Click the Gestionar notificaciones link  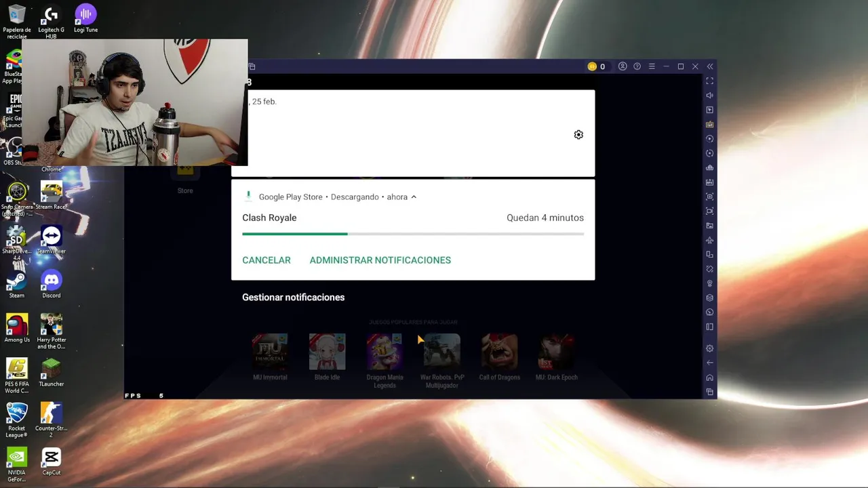[294, 298]
